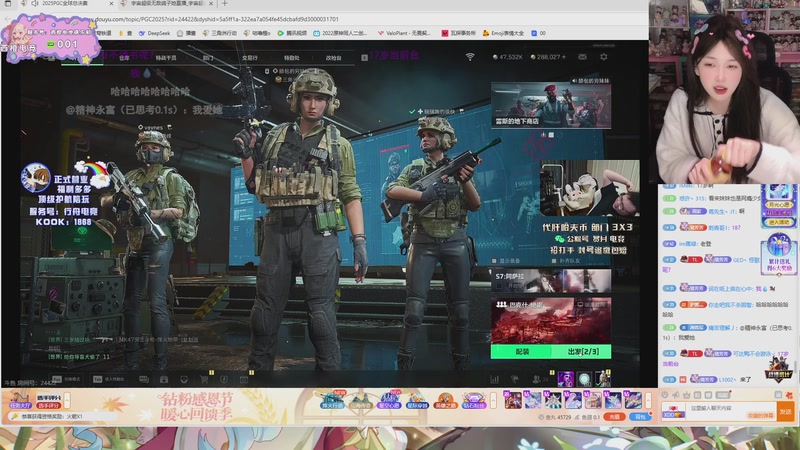The height and width of the screenshot is (450, 800).
Task: Click the in-game 三角洲 sponsor video inset
Action: (589, 188)
